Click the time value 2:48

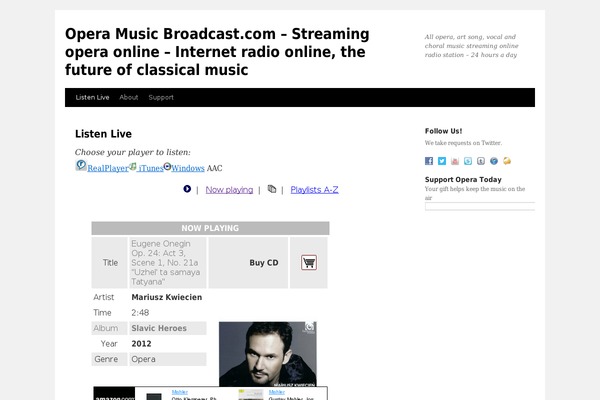point(140,313)
